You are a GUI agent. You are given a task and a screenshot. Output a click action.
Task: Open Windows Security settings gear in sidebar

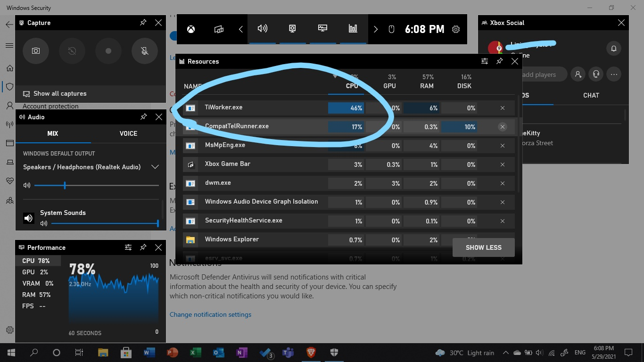pyautogui.click(x=9, y=330)
